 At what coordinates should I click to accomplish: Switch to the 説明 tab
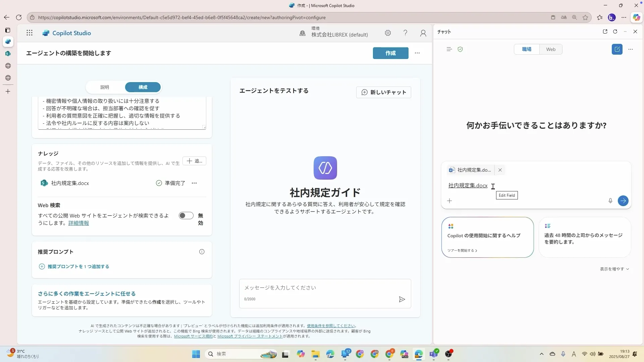(105, 87)
